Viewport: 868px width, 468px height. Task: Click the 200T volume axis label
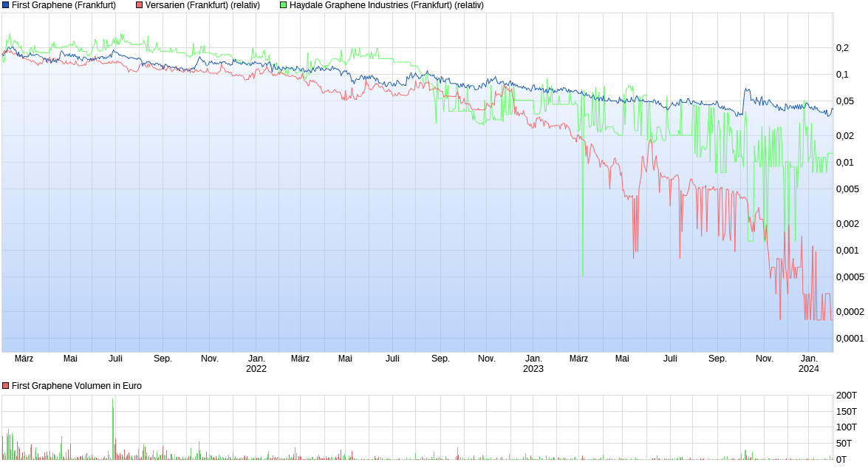point(847,396)
